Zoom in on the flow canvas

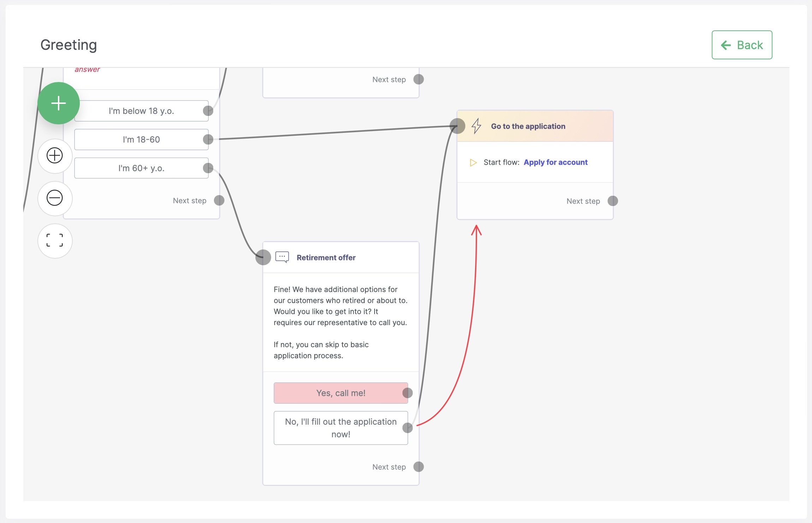(x=55, y=155)
